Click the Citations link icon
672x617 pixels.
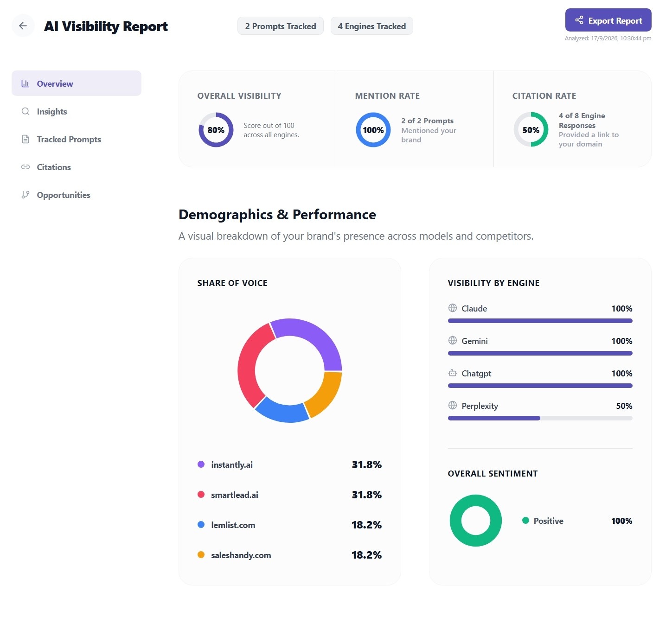pos(26,167)
